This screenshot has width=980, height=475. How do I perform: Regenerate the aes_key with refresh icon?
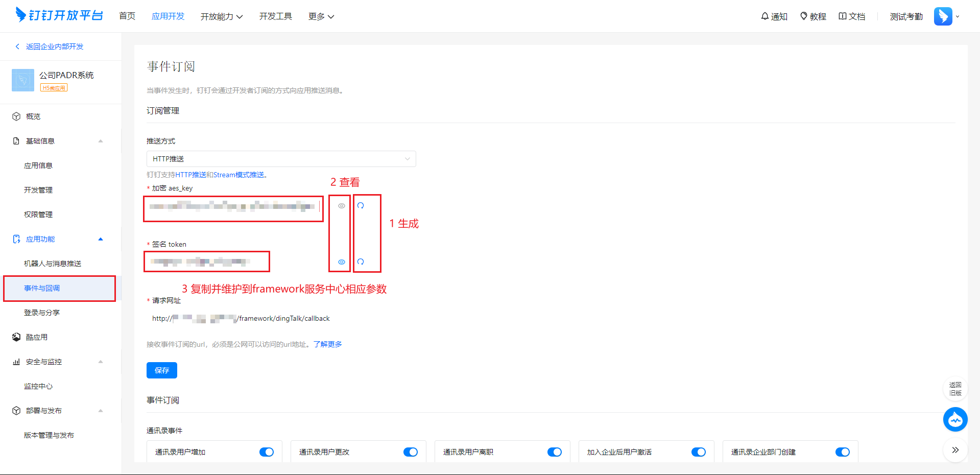click(x=361, y=205)
